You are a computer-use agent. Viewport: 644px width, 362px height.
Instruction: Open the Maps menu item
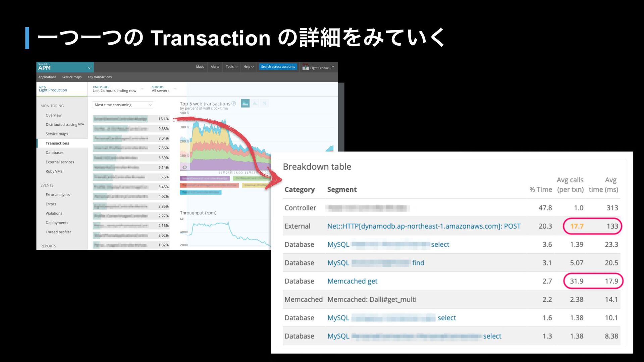pos(200,67)
